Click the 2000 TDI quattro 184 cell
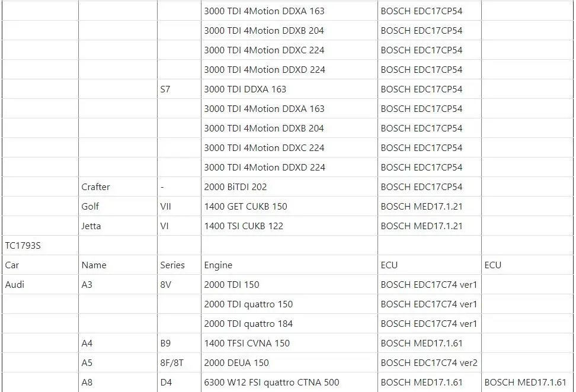 (x=289, y=324)
